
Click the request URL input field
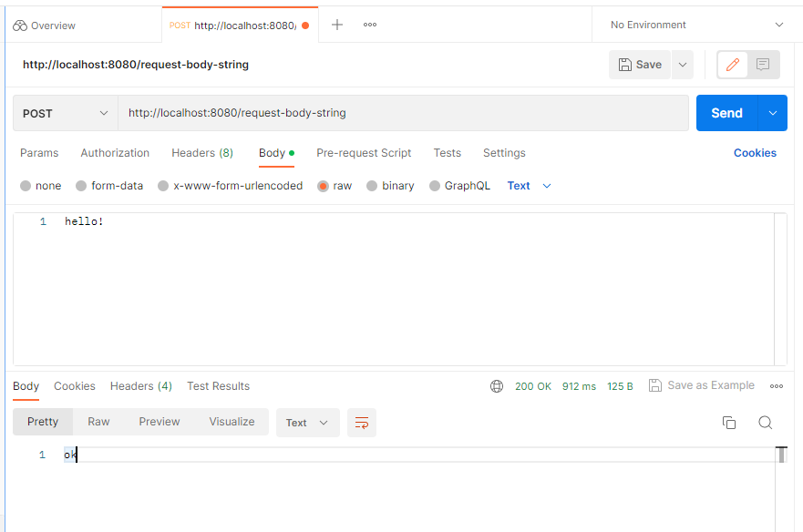[403, 113]
